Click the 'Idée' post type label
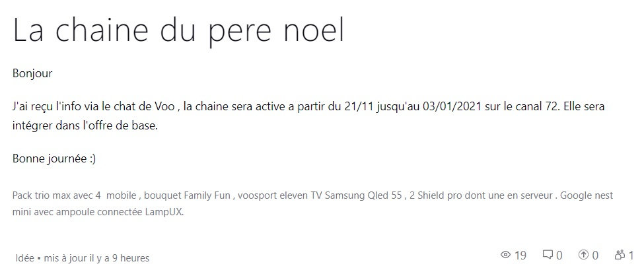The width and height of the screenshot is (644, 274). click(25, 258)
